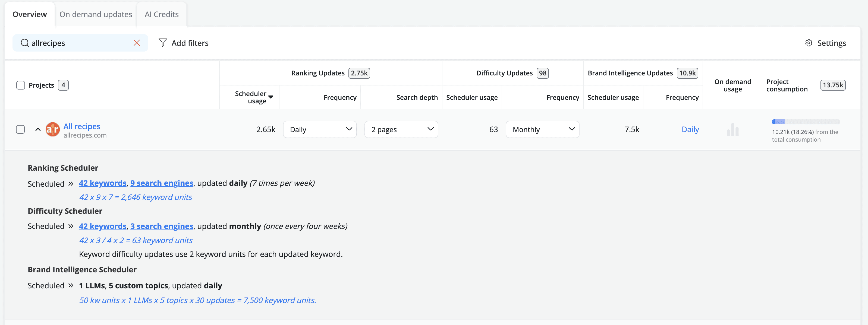Screen dimensions: 868x325
Task: Collapse the All recipes project row
Action: (x=38, y=129)
